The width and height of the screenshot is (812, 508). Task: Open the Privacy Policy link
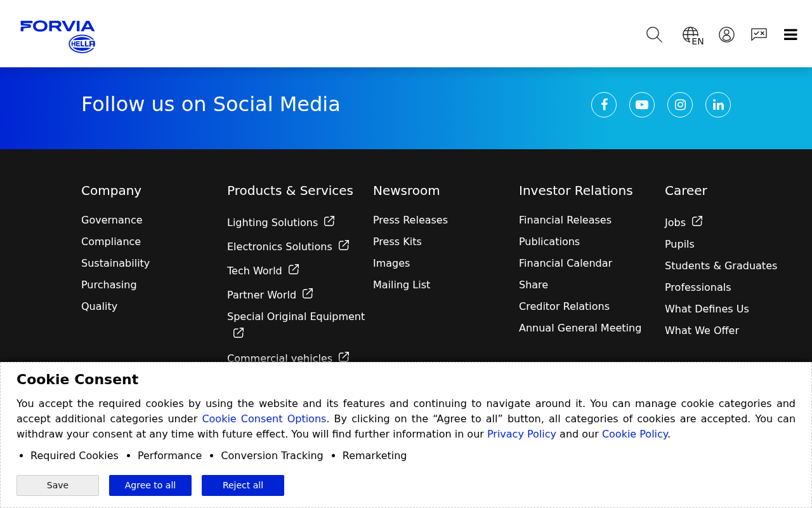(x=521, y=434)
